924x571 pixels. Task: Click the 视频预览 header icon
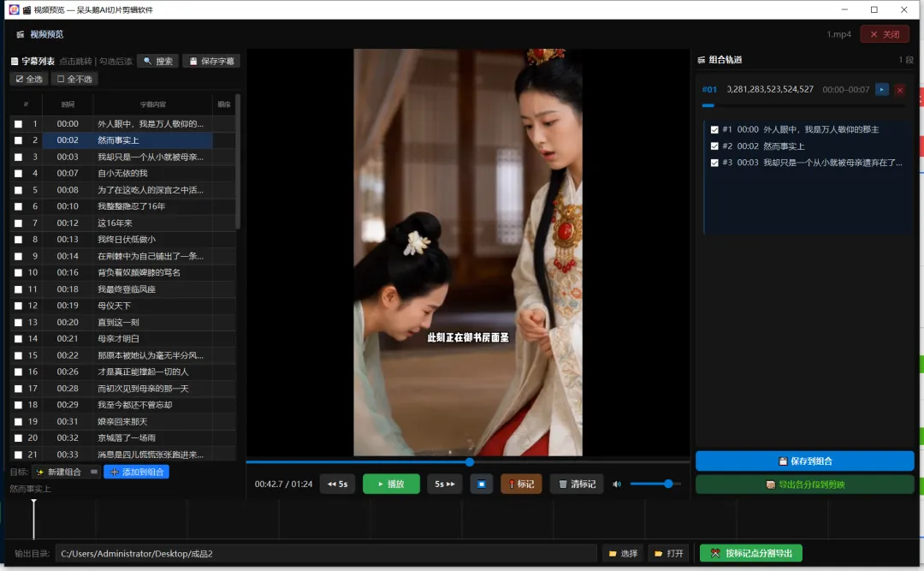click(20, 34)
